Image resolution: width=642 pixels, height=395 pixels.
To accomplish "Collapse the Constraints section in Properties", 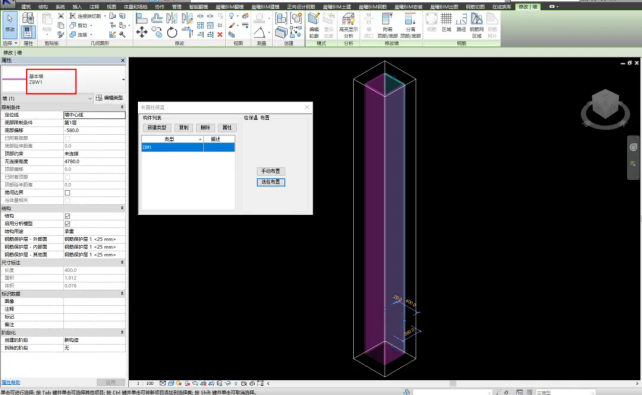I will [122, 107].
